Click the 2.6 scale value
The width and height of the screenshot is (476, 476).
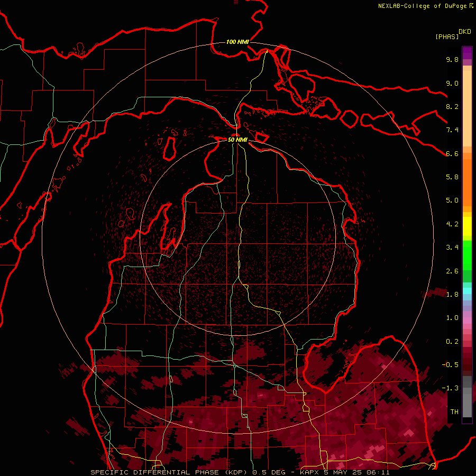click(x=452, y=271)
